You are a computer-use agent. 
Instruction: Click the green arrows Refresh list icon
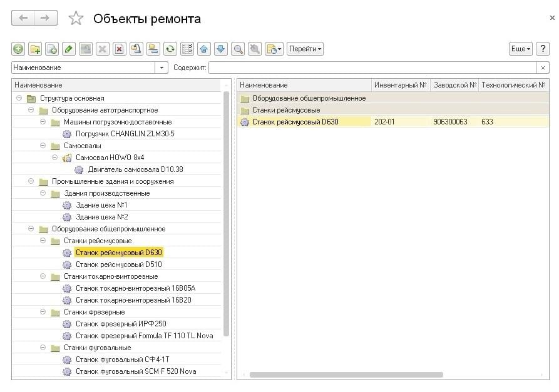pos(170,49)
